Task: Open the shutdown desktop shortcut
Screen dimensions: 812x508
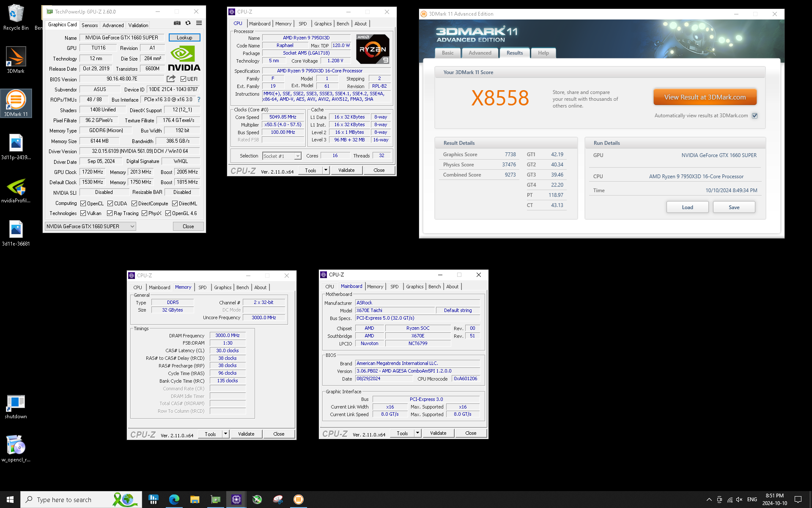Action: click(x=16, y=406)
